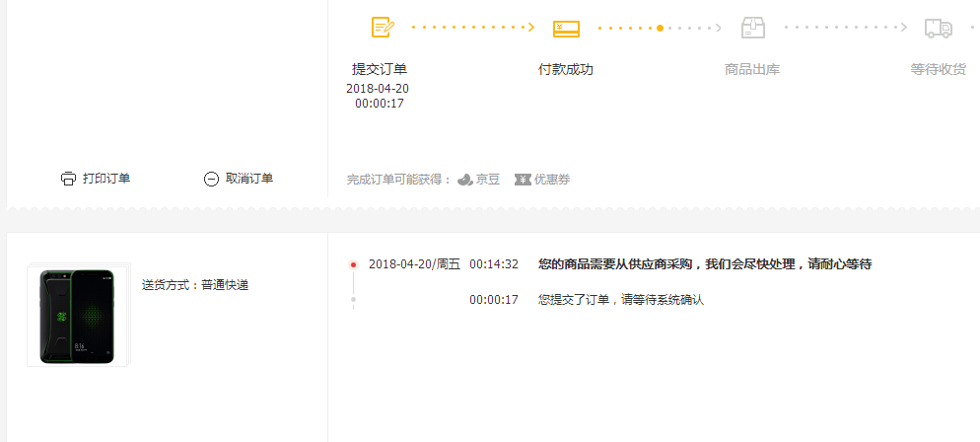This screenshot has width=980, height=442.
Task: Select the 等待收货 step label
Action: 939,69
